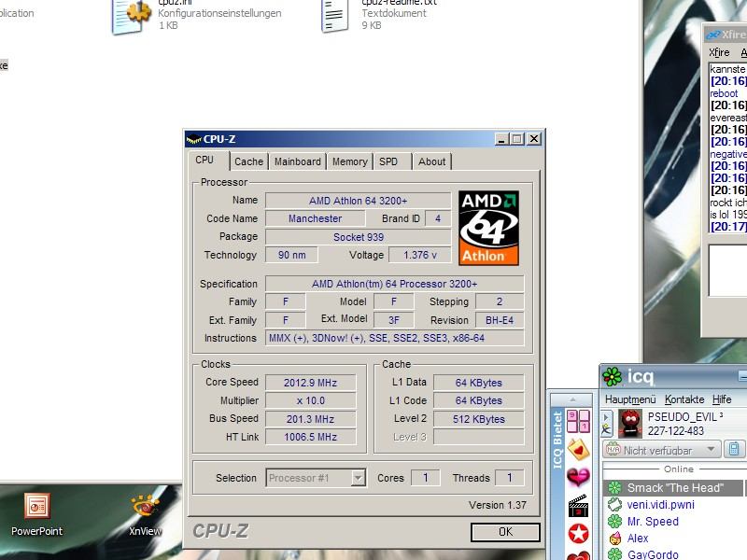Viewport: 747px width, 560px height.
Task: Click the L1 Code 64 KBytes value
Action: coord(478,400)
